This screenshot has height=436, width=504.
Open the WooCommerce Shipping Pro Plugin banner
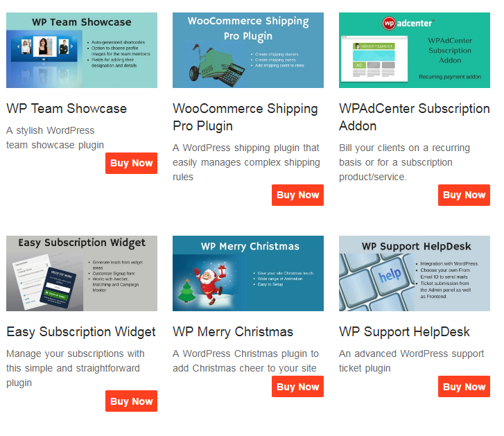(248, 50)
